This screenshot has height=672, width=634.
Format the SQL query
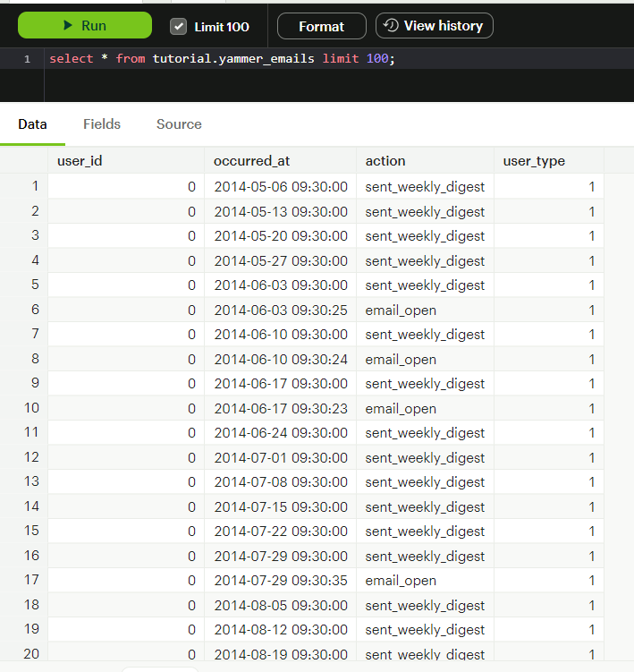tap(322, 26)
